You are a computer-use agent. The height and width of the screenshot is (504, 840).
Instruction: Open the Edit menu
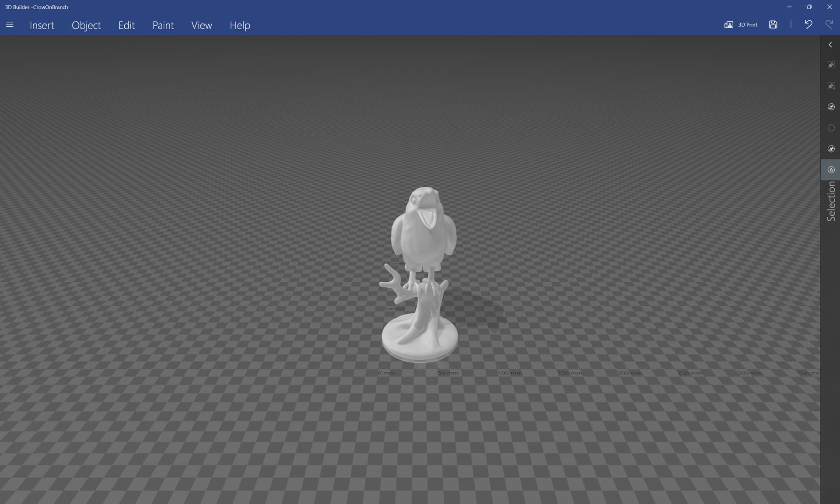point(126,25)
